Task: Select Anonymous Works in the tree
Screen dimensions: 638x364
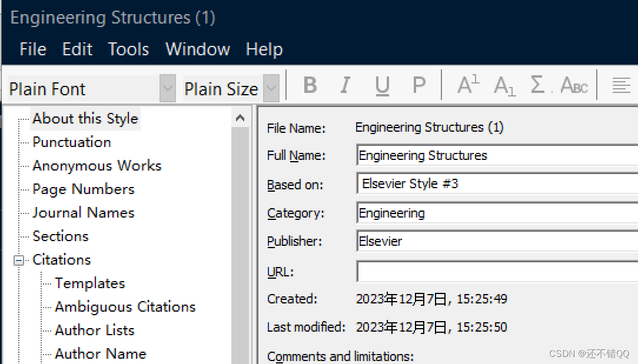Action: click(97, 165)
